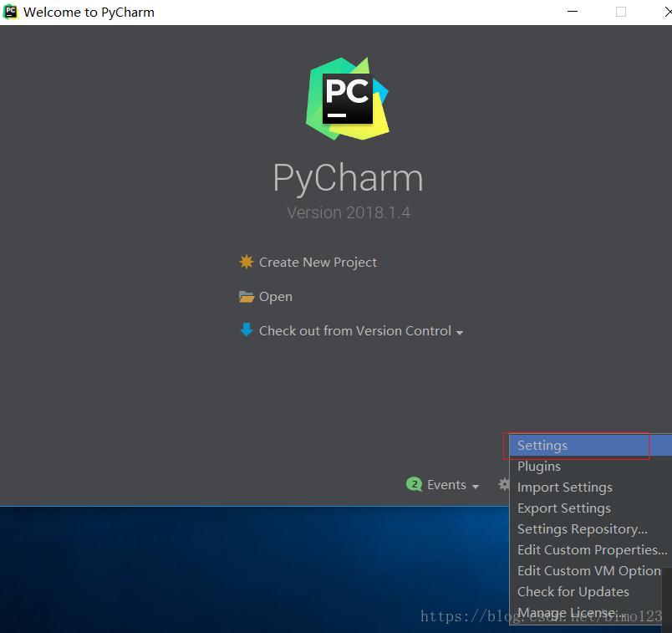Expand the Version Control dropdown arrow
672x633 pixels.
[x=460, y=333]
